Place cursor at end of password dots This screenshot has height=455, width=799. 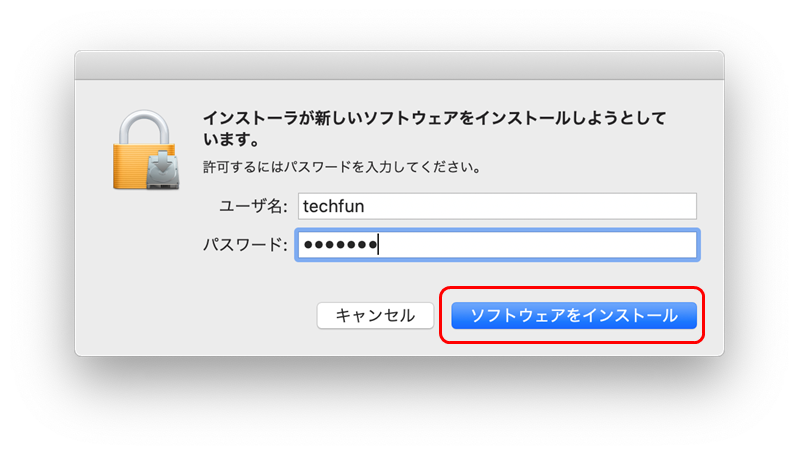click(x=378, y=245)
